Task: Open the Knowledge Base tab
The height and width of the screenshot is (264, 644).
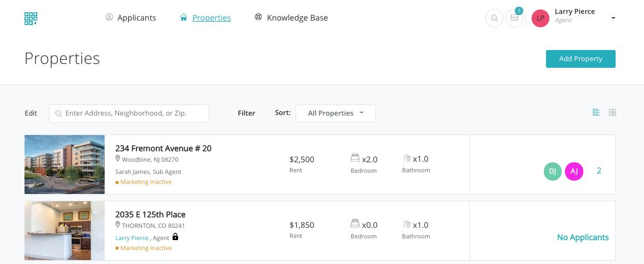Action: (291, 18)
